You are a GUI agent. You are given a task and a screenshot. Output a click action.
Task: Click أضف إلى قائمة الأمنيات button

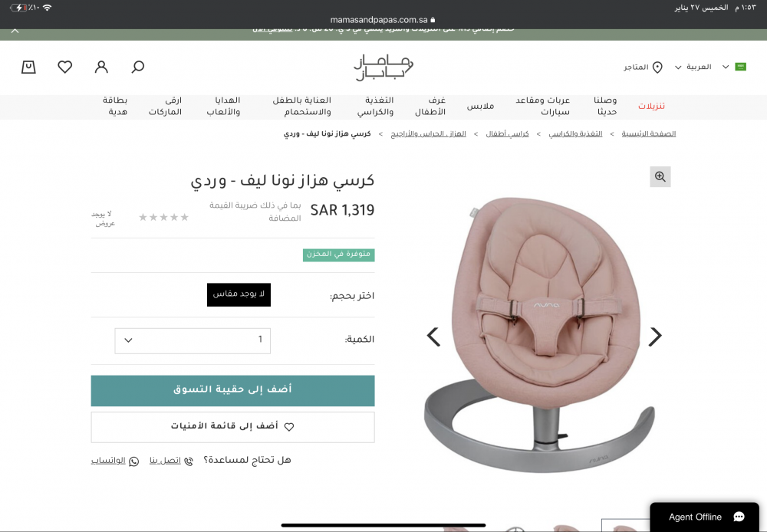click(233, 427)
